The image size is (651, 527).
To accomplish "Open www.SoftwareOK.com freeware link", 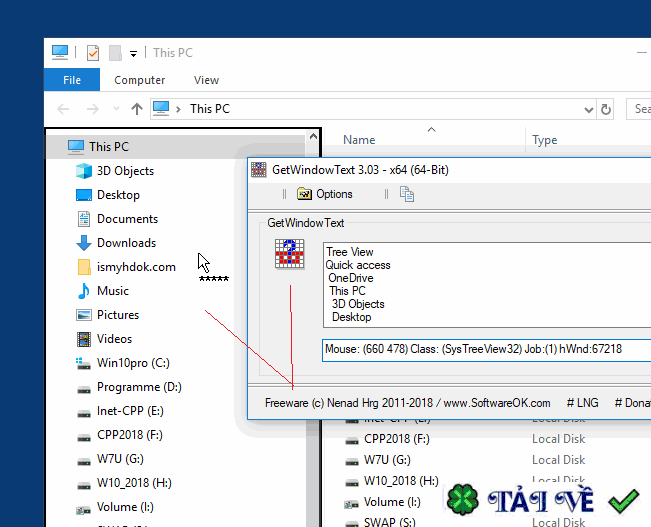I will [497, 403].
